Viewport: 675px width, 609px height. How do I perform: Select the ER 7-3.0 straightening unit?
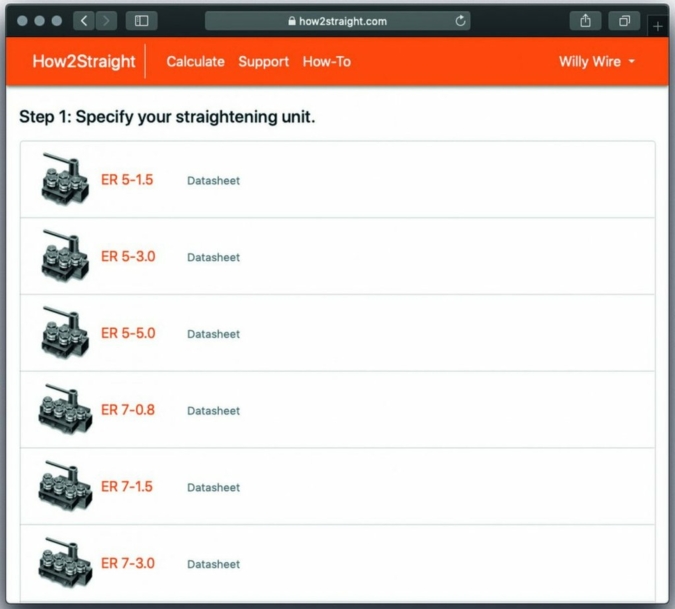coord(127,563)
